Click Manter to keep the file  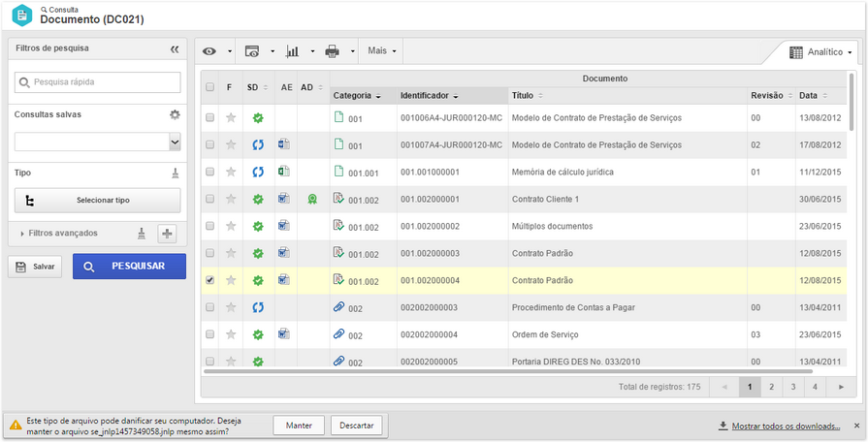tap(299, 426)
